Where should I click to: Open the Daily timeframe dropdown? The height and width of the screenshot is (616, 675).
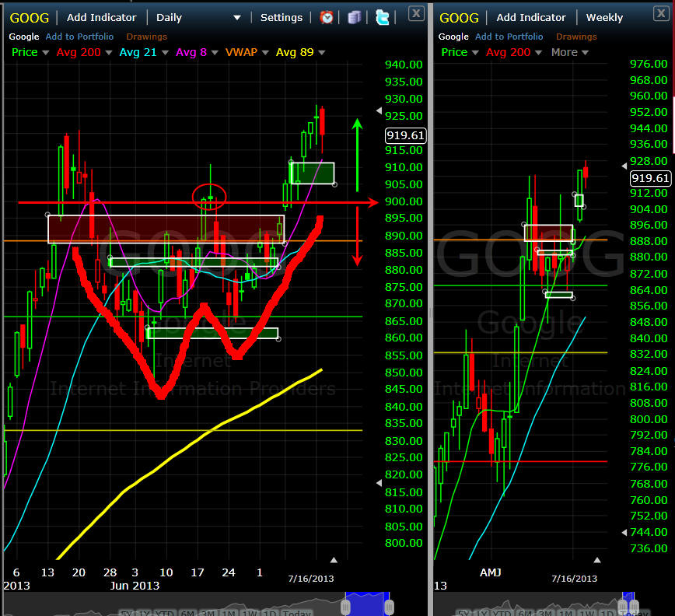[x=236, y=18]
